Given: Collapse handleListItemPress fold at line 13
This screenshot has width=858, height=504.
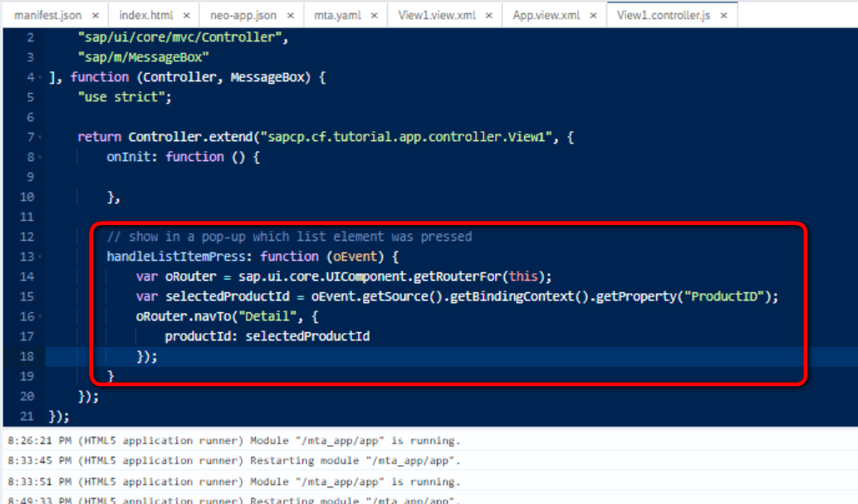Looking at the screenshot, I should coord(40,257).
